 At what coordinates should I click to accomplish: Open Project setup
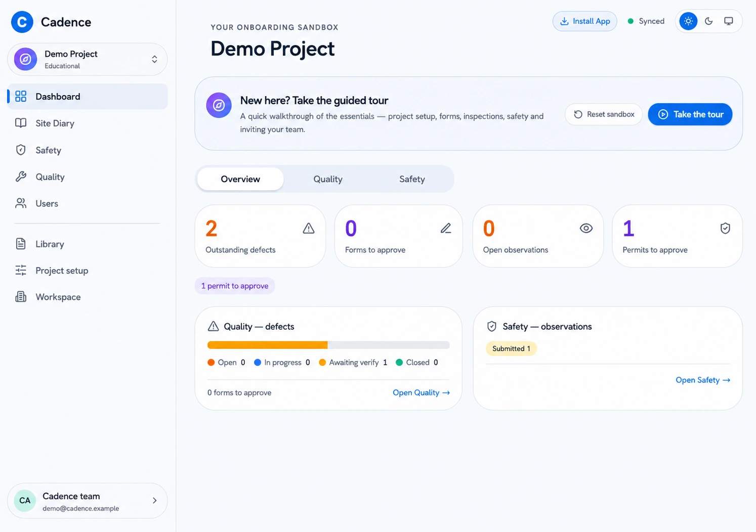[x=88, y=271]
